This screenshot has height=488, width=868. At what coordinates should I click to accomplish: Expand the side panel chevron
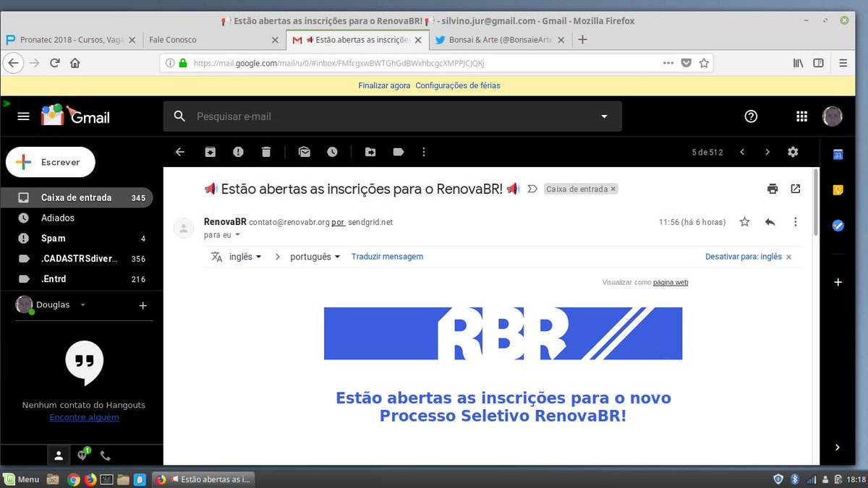[x=838, y=448]
